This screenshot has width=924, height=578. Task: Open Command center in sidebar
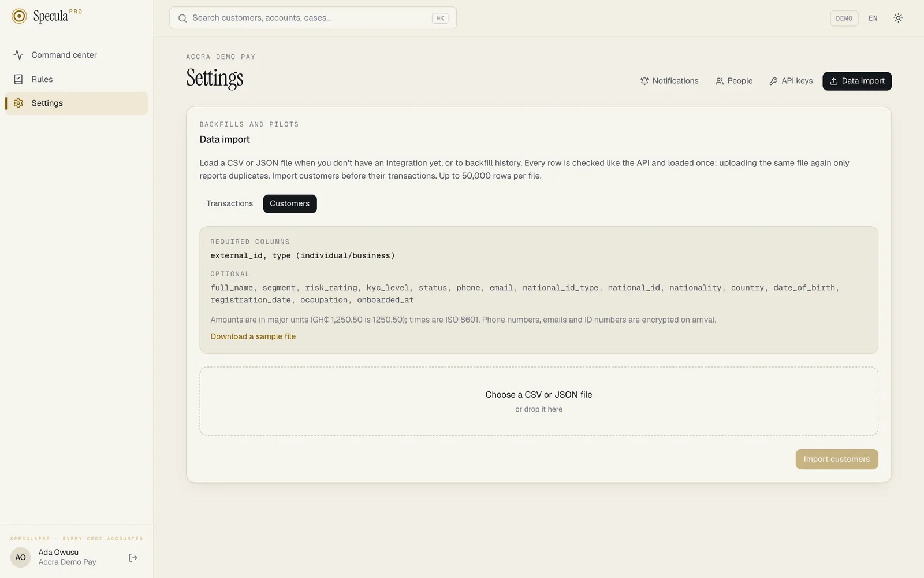[x=77, y=55]
